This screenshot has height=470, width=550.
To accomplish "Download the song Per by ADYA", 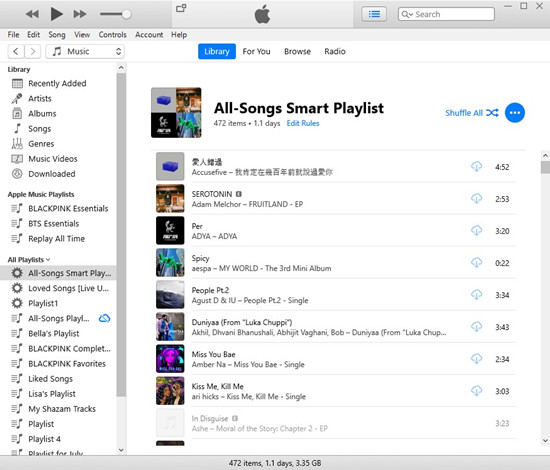I will (x=476, y=231).
